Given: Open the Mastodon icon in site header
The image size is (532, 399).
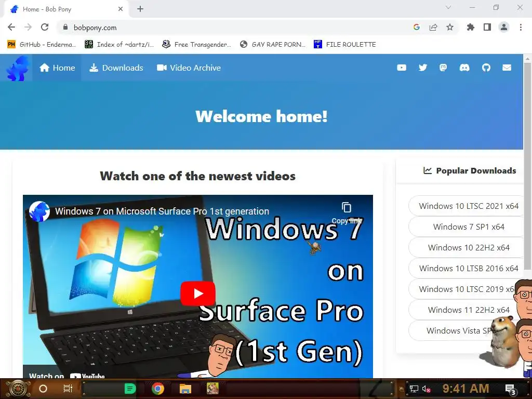Looking at the screenshot, I should click(443, 68).
